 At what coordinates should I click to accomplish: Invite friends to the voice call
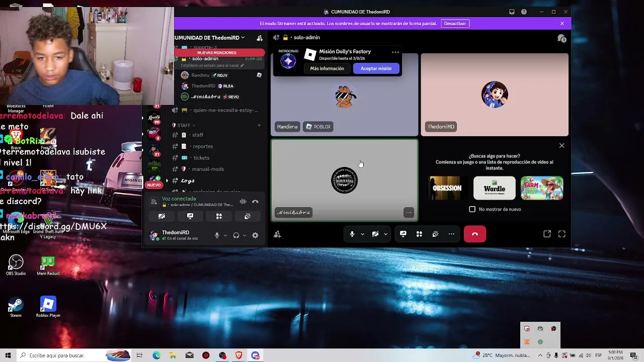pos(277,234)
